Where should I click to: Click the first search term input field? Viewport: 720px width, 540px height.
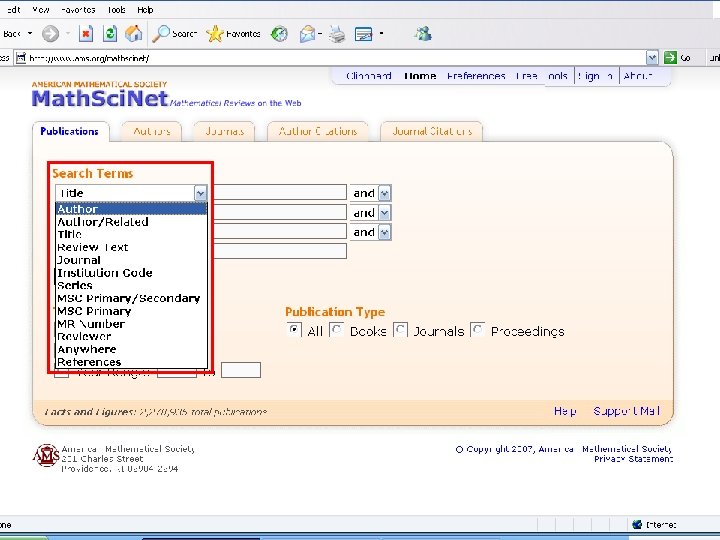pyautogui.click(x=280, y=192)
